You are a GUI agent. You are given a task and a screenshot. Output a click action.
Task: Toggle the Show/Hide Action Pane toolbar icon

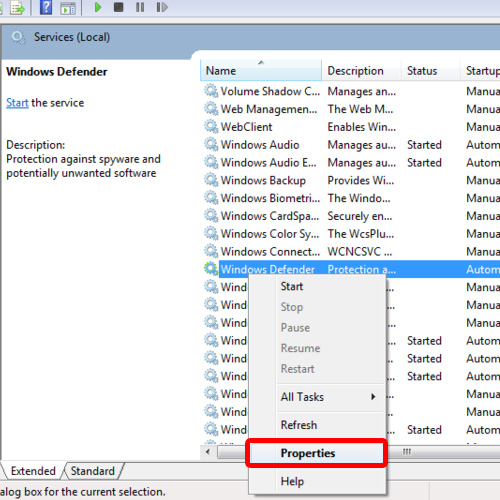tap(68, 8)
